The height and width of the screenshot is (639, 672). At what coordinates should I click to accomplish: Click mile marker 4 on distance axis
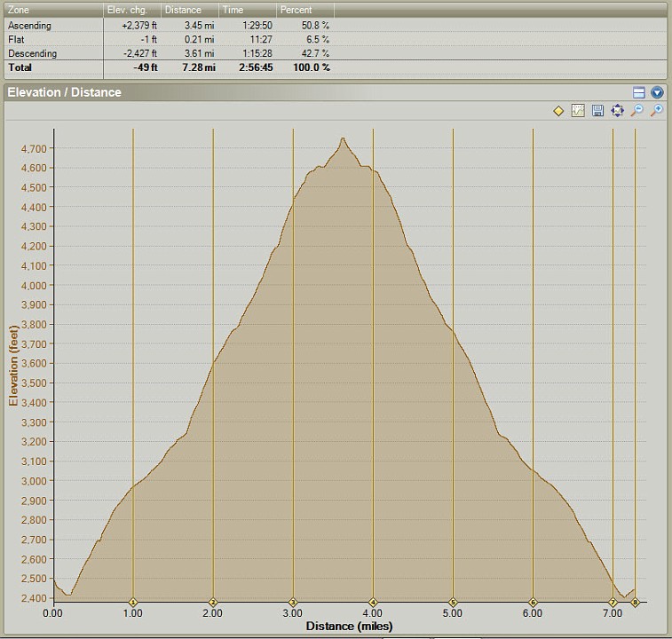pos(373,603)
